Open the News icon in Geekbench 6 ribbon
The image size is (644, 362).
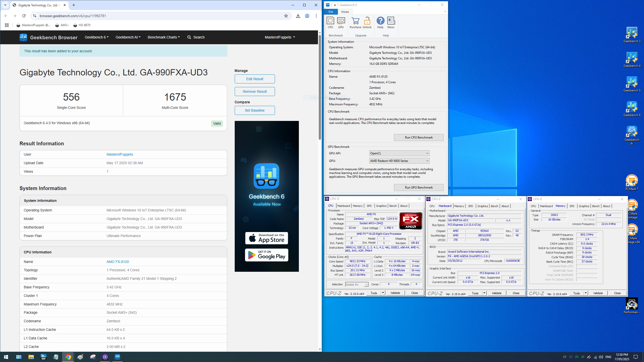coord(391,23)
